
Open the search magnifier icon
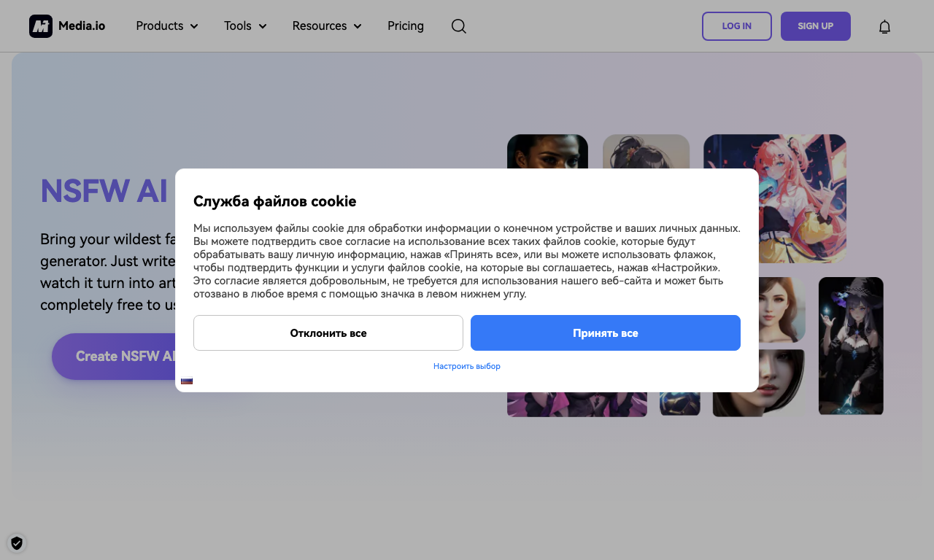[x=458, y=26]
